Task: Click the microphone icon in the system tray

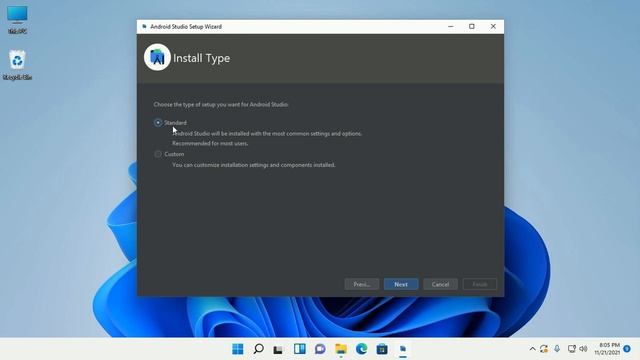Action: pyautogui.click(x=557, y=349)
